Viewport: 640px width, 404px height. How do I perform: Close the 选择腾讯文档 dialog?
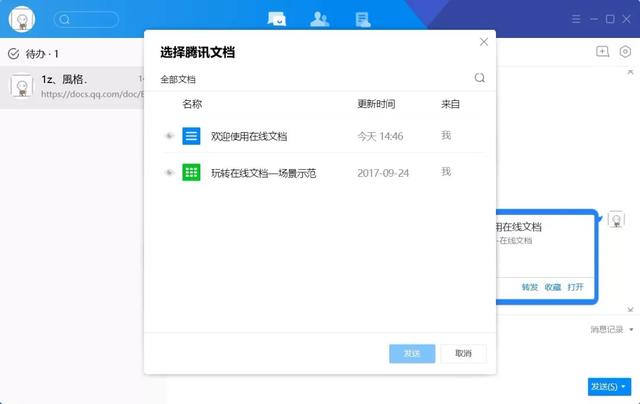484,42
